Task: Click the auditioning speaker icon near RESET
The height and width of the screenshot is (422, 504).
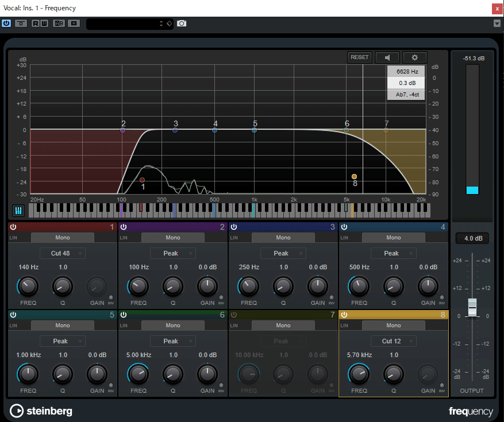Action: click(x=387, y=57)
